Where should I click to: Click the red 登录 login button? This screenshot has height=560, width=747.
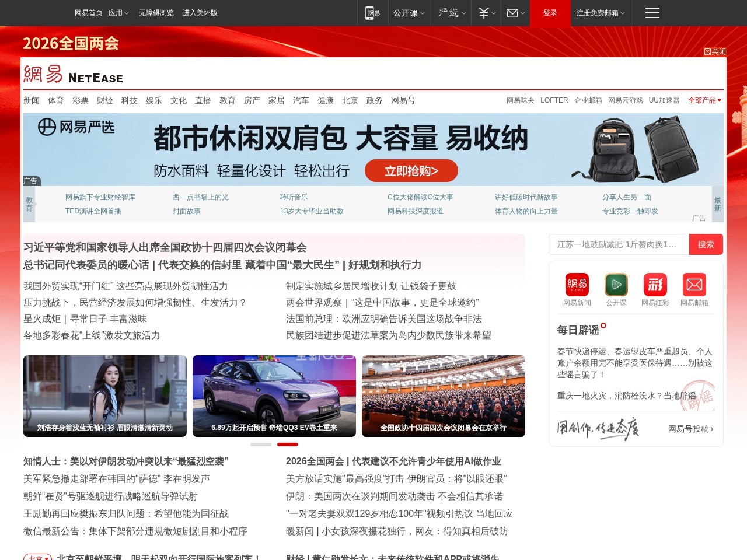click(x=549, y=13)
